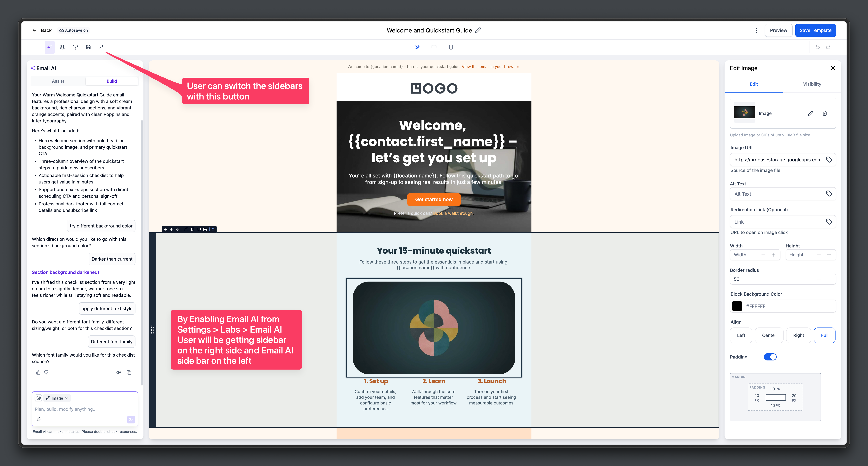Viewport: 868px width, 466px height.
Task: Click the pencil icon beside template title
Action: [x=478, y=30]
